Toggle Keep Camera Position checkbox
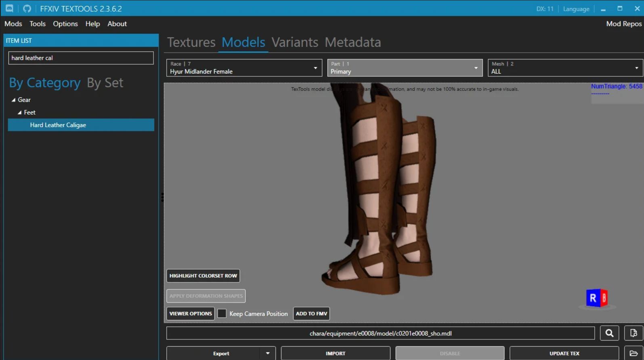644x360 pixels. click(222, 314)
